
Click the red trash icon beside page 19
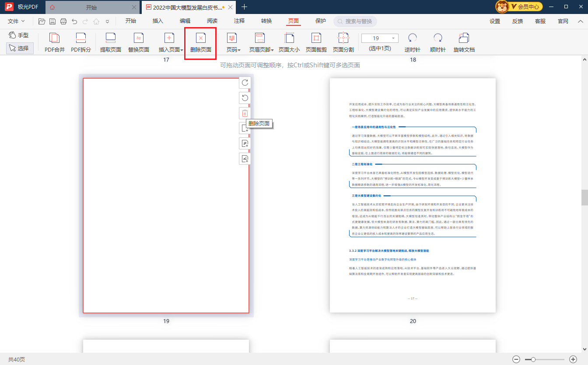pyautogui.click(x=245, y=114)
